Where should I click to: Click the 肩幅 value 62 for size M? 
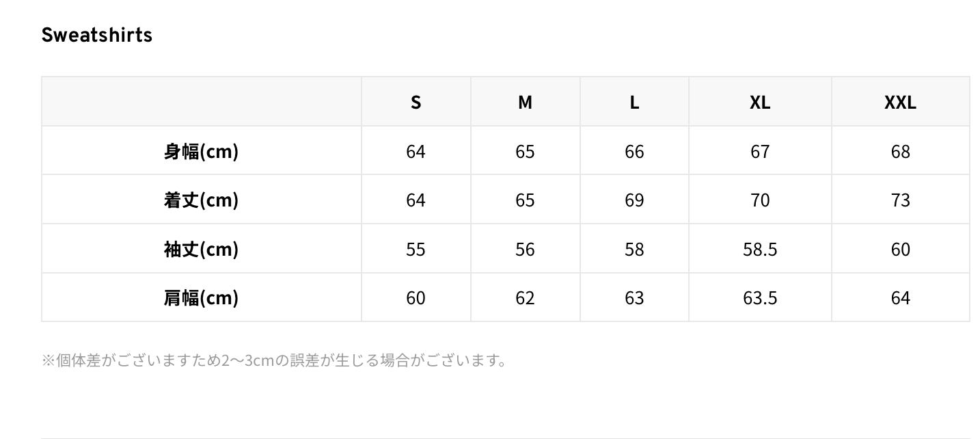click(525, 297)
